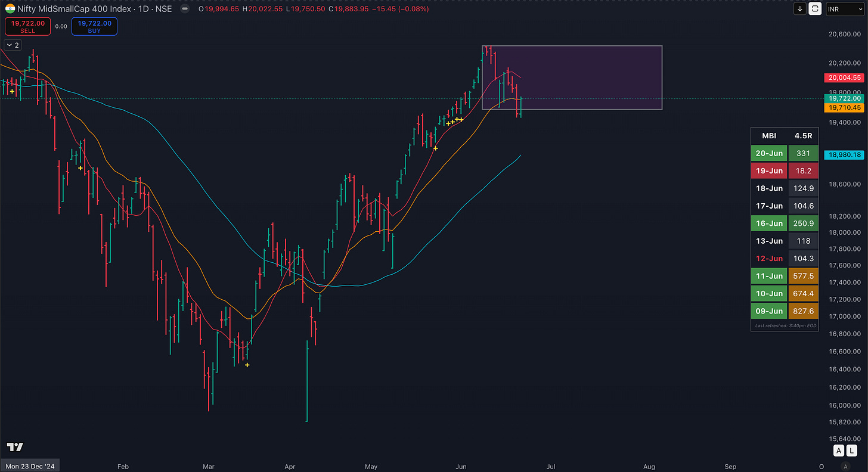Click the 250.9 value cell
Viewport: 868px width, 472px height.
[x=803, y=223]
